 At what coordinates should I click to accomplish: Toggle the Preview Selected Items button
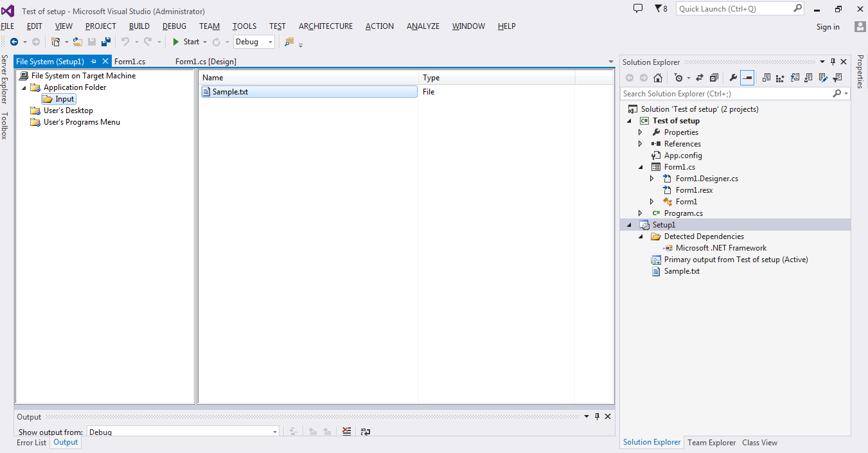click(747, 78)
